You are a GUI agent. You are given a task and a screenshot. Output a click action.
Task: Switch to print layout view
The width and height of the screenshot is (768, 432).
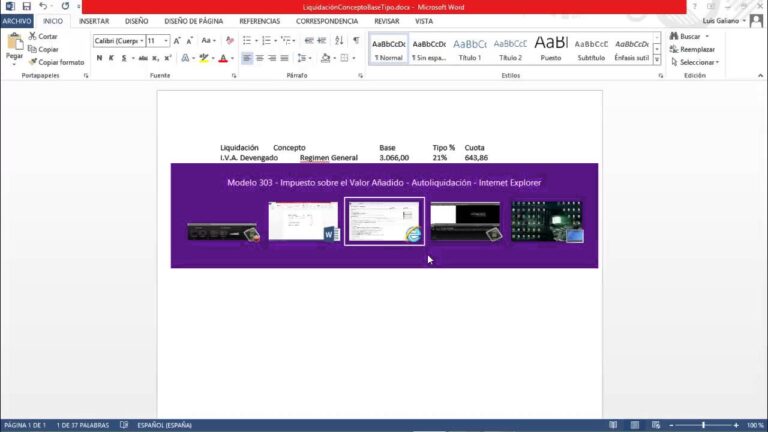(x=635, y=425)
